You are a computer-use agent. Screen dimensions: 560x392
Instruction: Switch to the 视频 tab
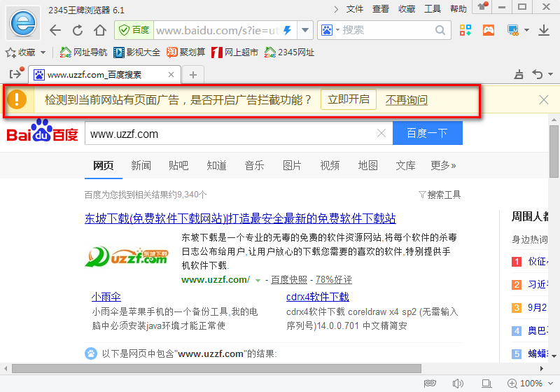tap(330, 165)
